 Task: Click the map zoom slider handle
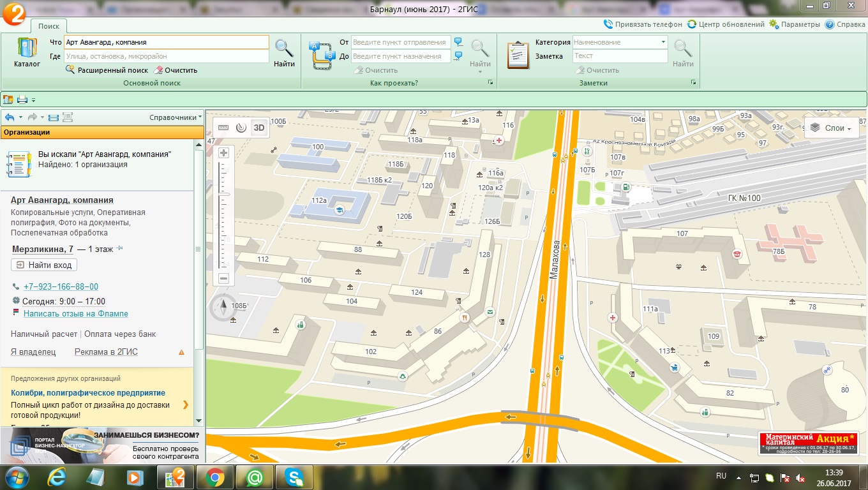click(224, 194)
